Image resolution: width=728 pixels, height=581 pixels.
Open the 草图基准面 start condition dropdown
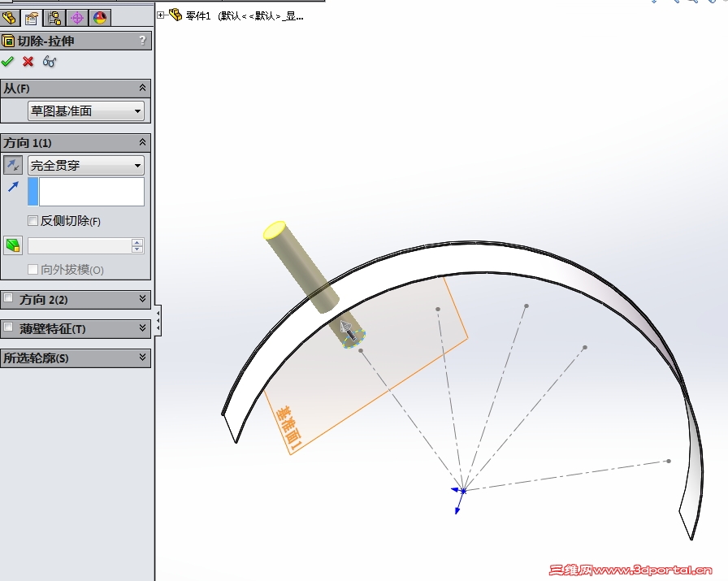(86, 111)
